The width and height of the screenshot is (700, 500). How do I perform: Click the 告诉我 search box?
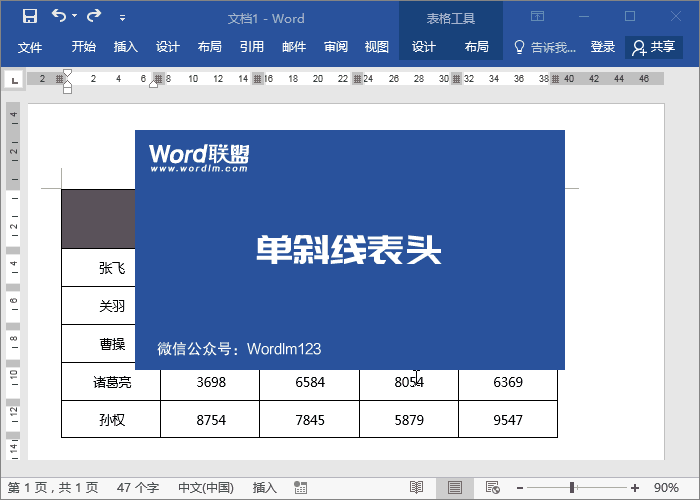(545, 47)
